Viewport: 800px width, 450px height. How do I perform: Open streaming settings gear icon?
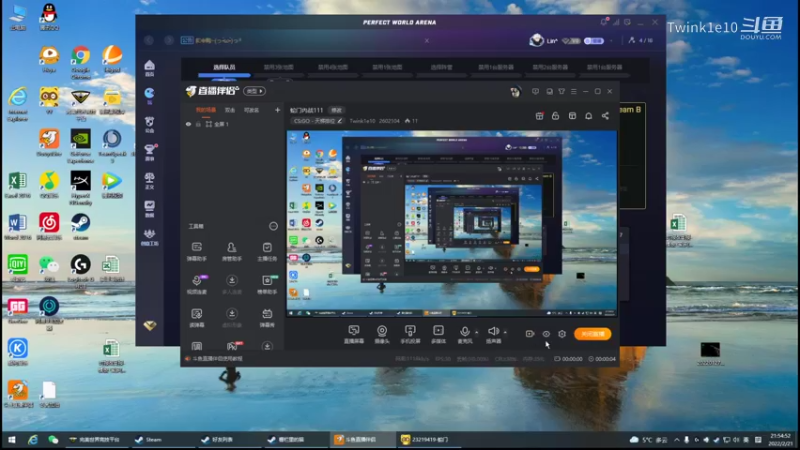click(x=562, y=334)
